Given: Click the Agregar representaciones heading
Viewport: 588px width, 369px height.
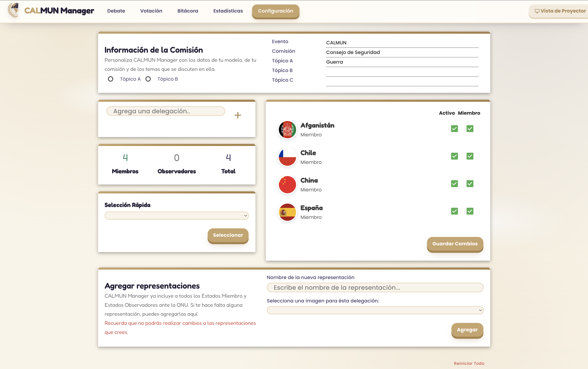Looking at the screenshot, I should (x=152, y=286).
